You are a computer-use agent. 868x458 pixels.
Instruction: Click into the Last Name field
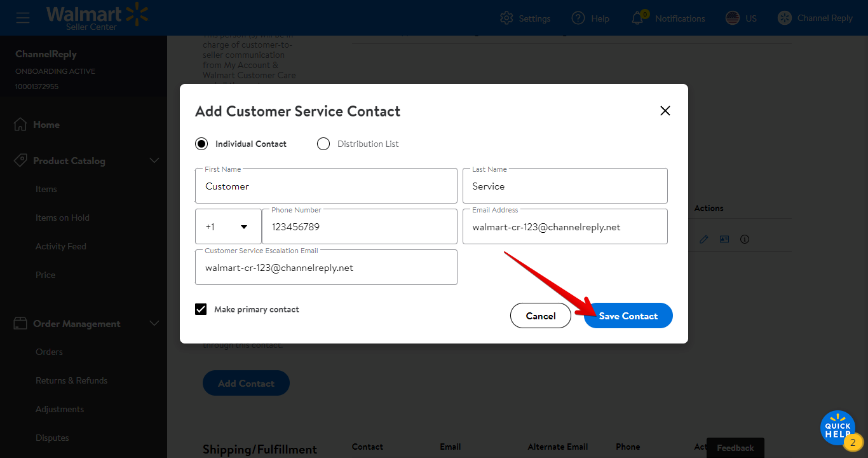pos(565,186)
